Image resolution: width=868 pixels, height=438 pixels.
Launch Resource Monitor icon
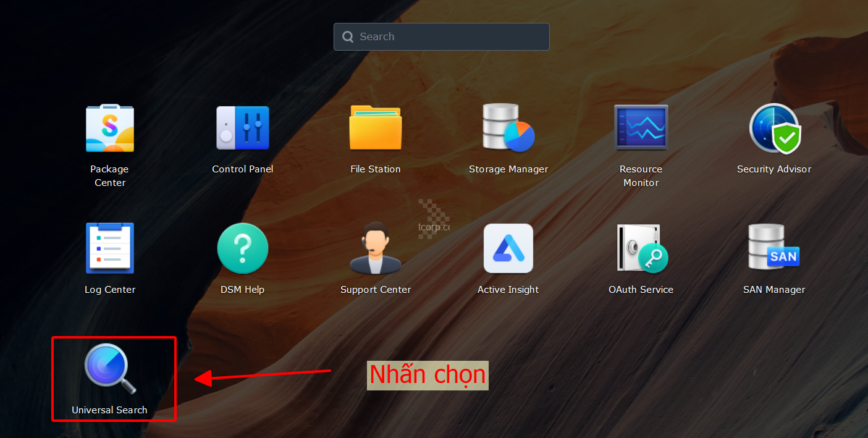[x=641, y=128]
